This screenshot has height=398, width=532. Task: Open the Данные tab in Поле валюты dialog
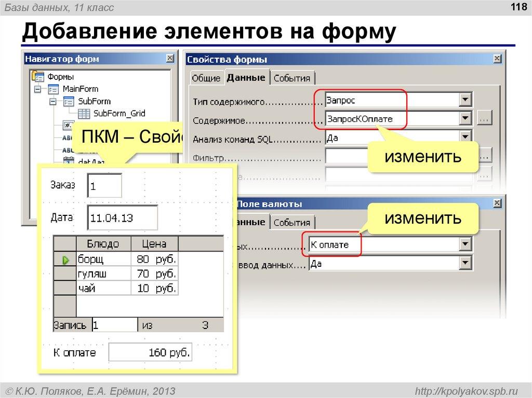(x=251, y=222)
